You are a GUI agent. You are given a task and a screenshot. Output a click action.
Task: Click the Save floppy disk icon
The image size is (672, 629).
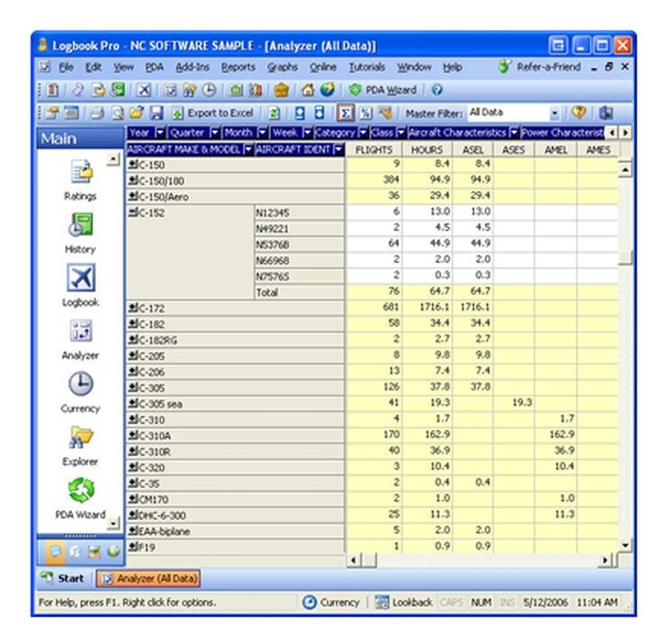pos(157,113)
